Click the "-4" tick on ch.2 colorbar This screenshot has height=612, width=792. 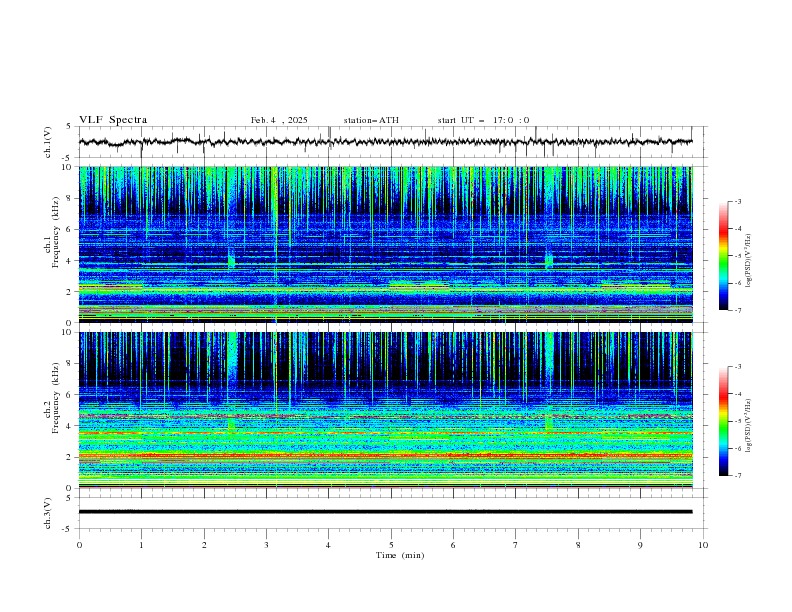[737, 394]
